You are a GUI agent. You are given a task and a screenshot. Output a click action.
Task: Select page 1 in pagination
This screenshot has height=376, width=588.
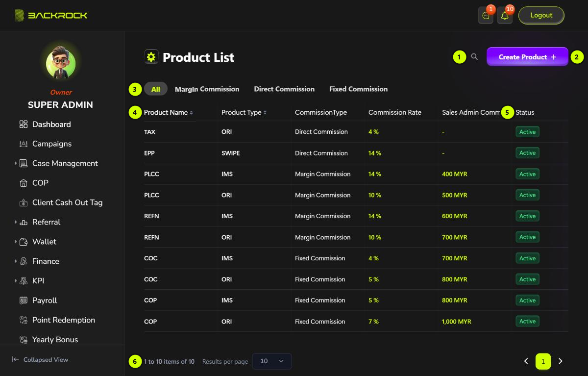tap(543, 361)
